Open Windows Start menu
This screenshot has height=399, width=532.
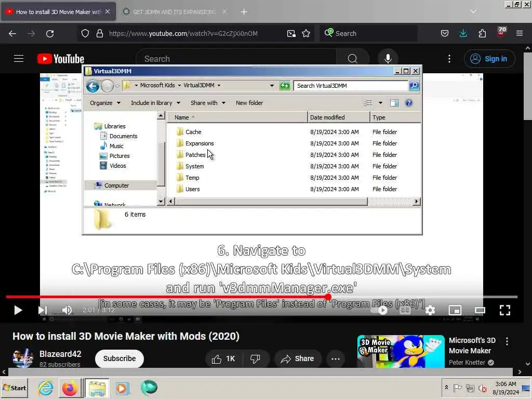15,388
